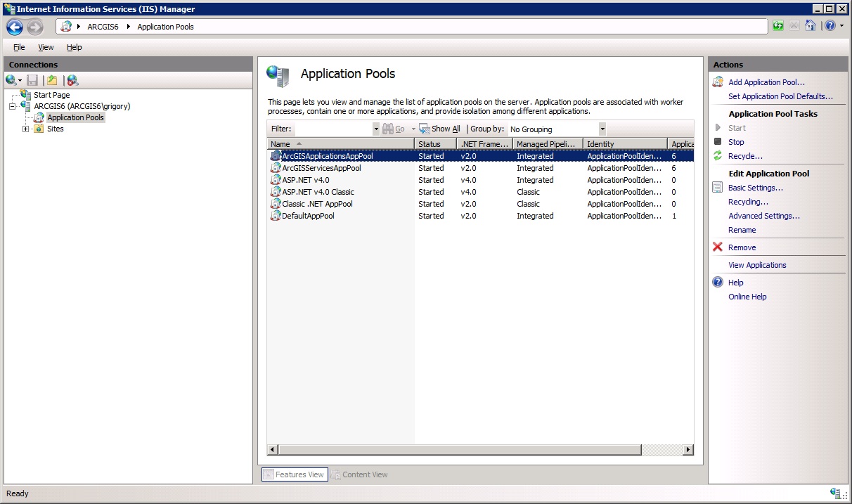Click the Show All filter button

(440, 129)
